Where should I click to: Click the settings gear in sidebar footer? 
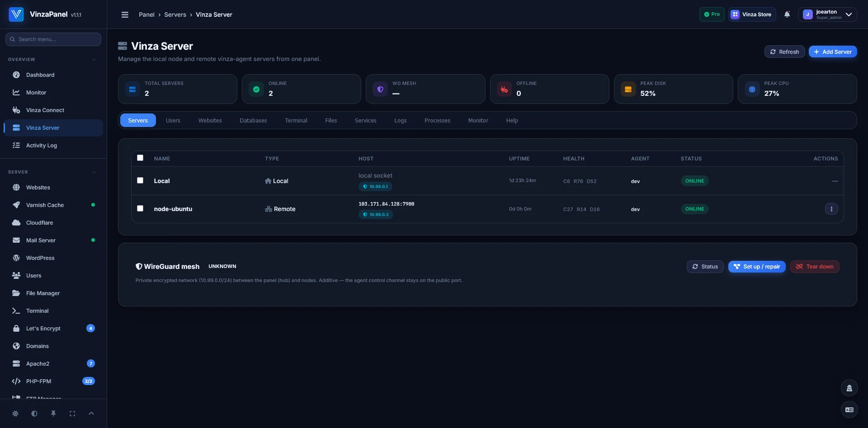(x=15, y=414)
